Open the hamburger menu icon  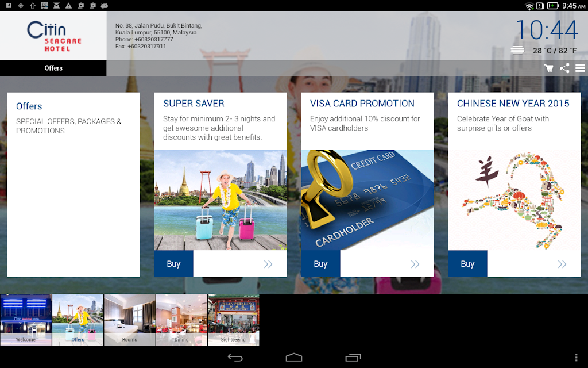(580, 68)
